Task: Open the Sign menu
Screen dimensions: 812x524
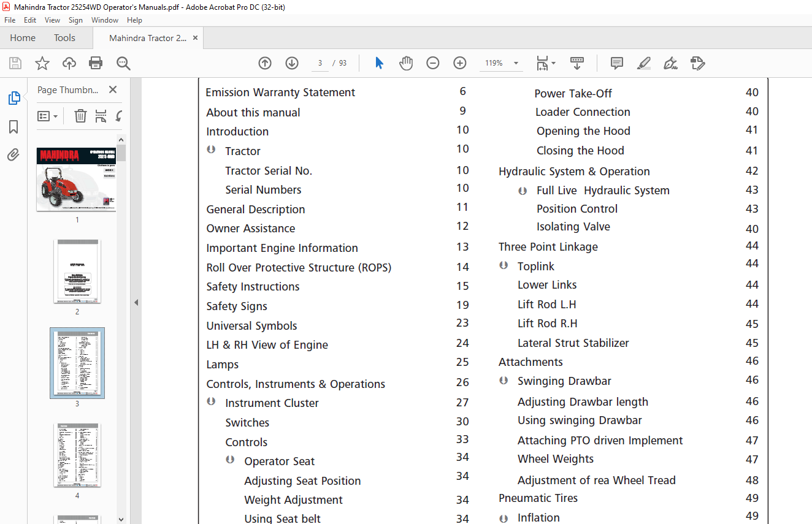Action: pyautogui.click(x=75, y=20)
